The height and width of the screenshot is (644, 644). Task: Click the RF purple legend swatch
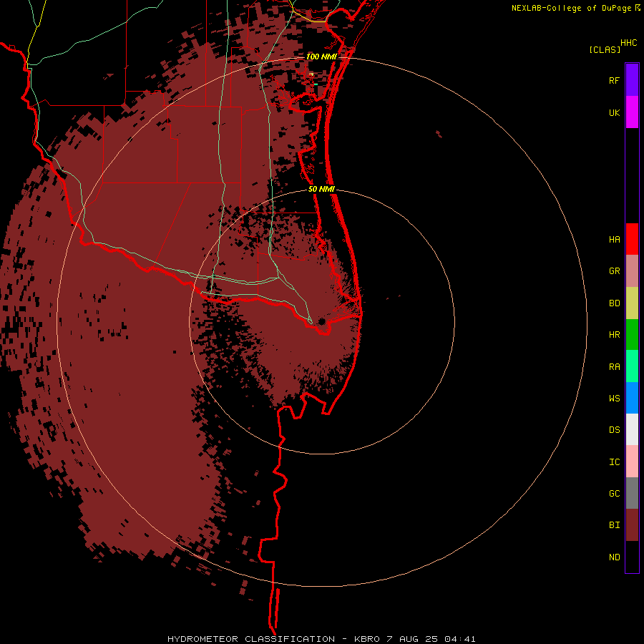point(632,80)
